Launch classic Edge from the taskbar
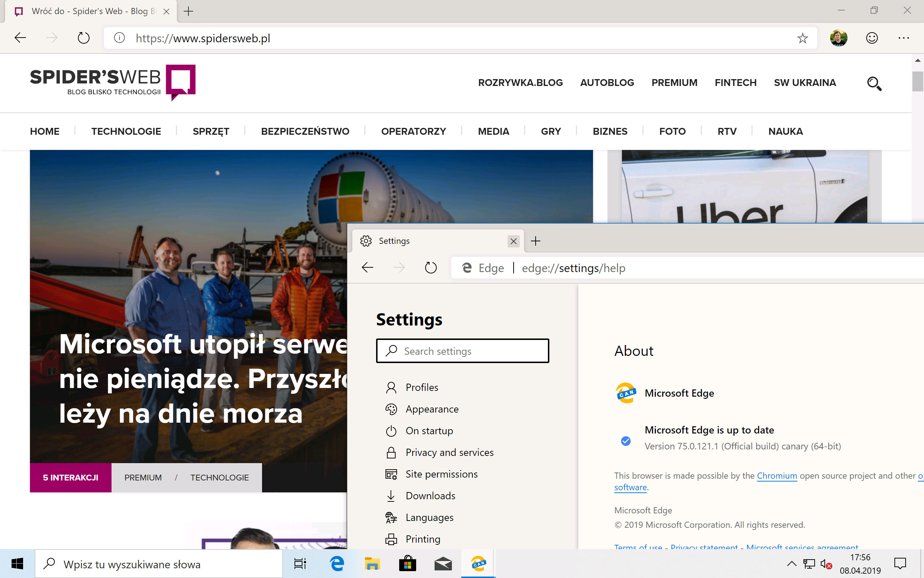 tap(336, 564)
